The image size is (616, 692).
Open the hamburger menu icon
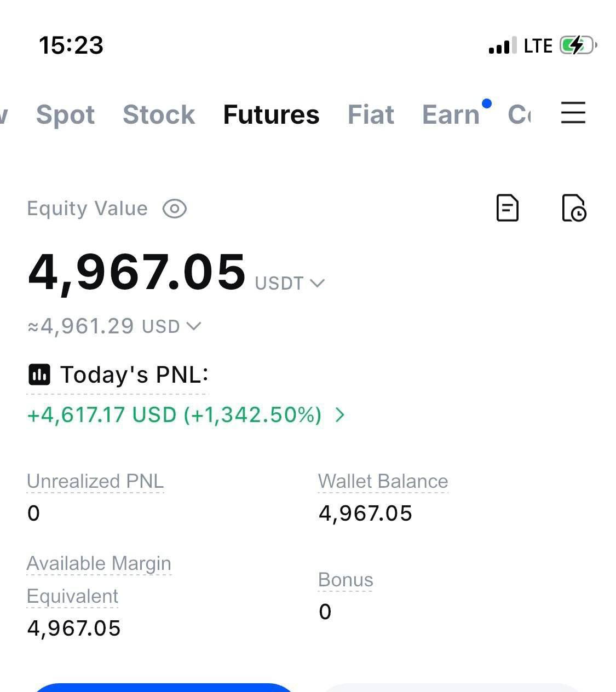tap(573, 113)
